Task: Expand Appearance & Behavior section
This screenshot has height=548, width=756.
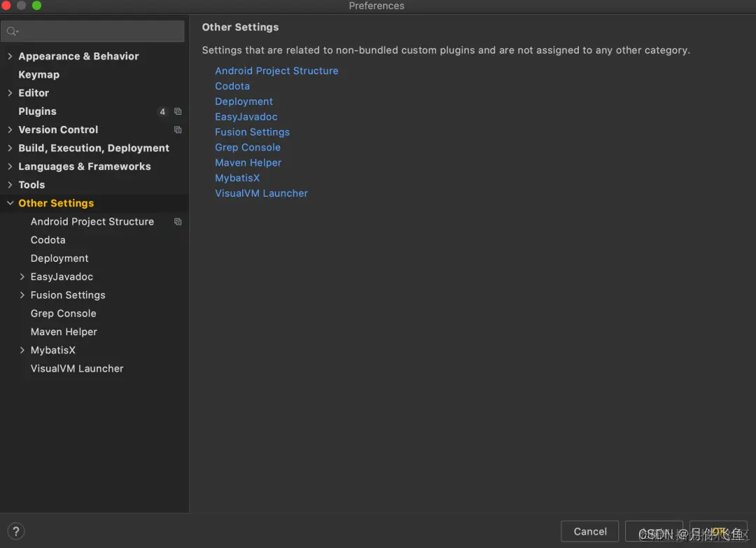Action: tap(10, 56)
